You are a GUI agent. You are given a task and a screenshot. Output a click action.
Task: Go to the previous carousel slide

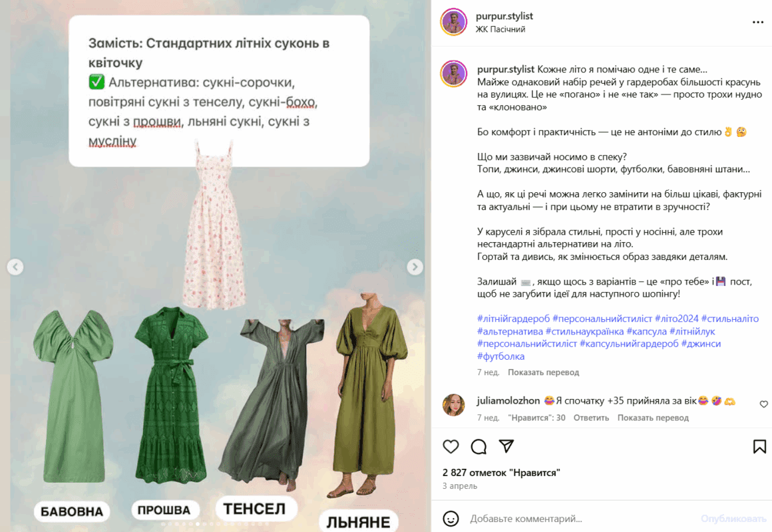[x=15, y=267]
